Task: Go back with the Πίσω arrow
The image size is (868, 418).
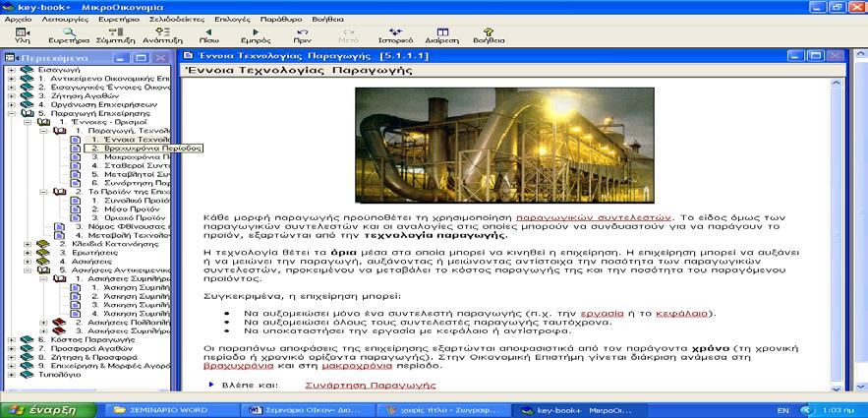Action: click(x=208, y=32)
